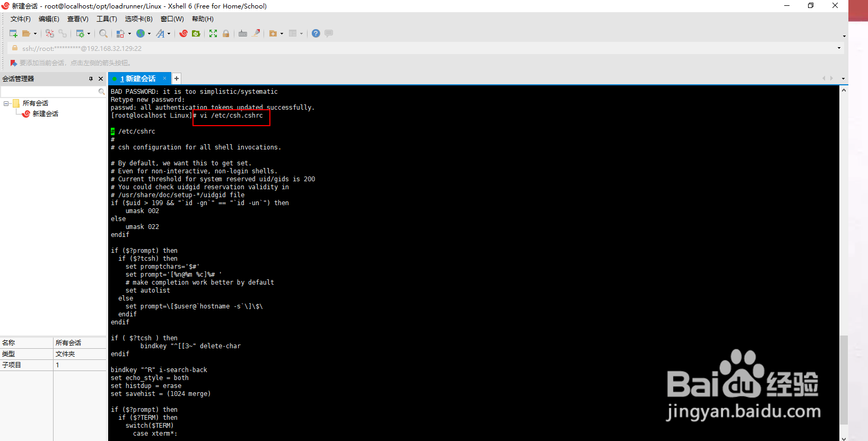
Task: Click the 名称 property label
Action: [x=8, y=343]
